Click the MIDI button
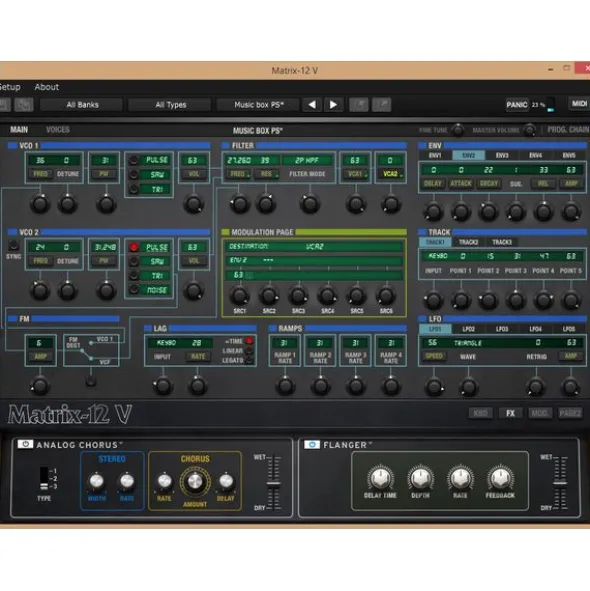 (579, 104)
